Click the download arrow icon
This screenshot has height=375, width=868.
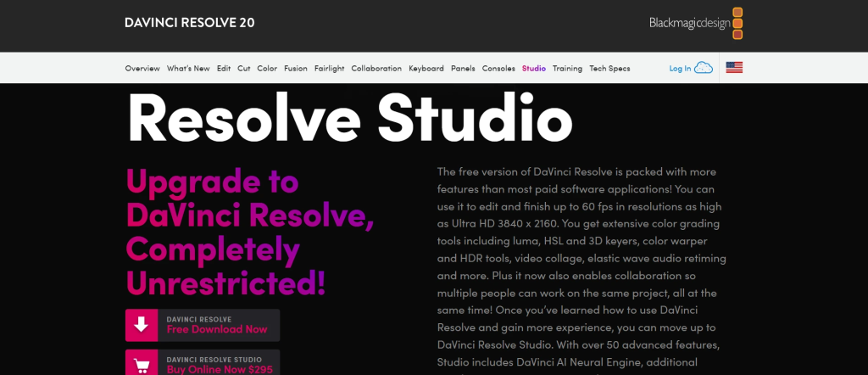point(142,325)
